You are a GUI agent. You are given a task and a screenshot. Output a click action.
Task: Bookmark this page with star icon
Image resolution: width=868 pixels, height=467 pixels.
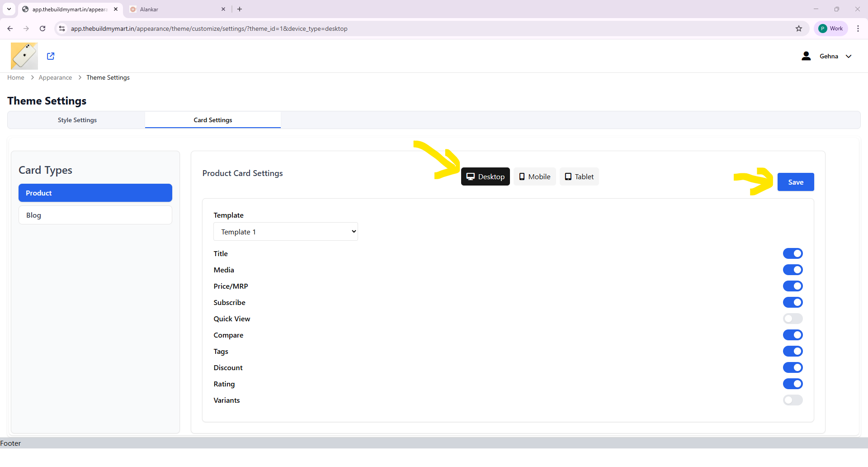tap(799, 29)
